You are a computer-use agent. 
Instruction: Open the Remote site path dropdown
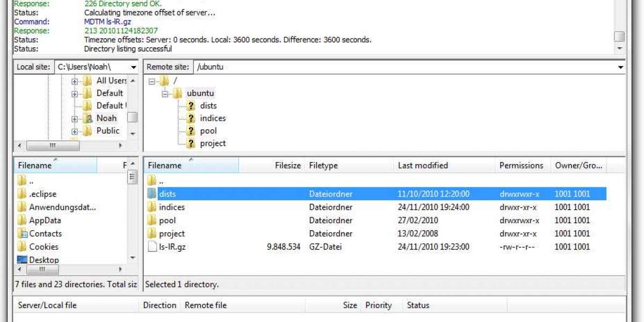click(x=621, y=68)
